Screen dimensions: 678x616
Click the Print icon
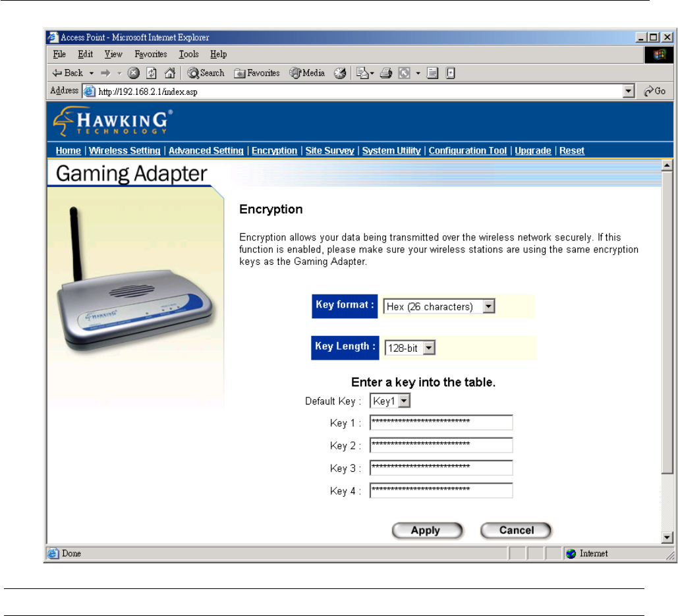tap(385, 73)
